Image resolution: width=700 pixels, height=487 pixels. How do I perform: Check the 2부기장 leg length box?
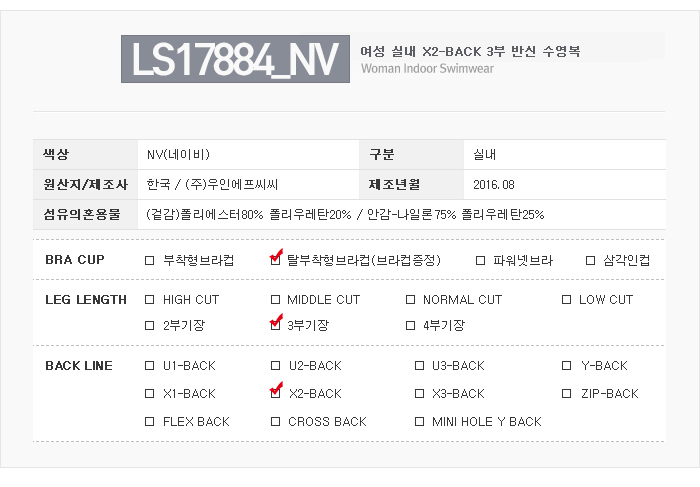click(x=150, y=325)
